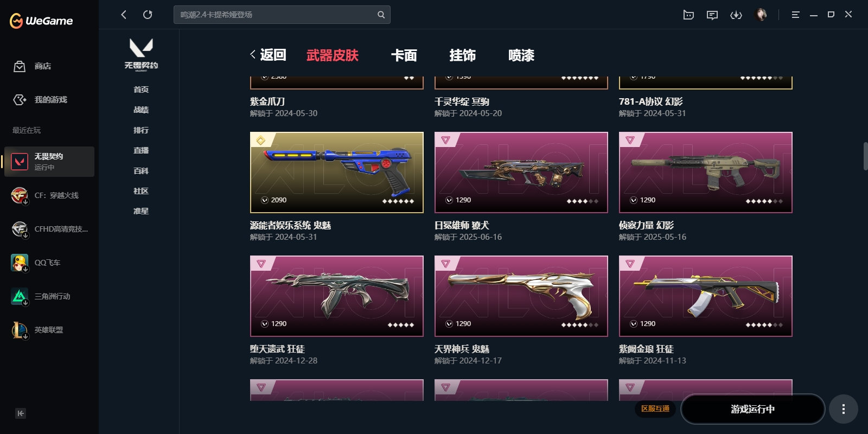Open the hamburger main menu
The image size is (868, 434).
pyautogui.click(x=795, y=15)
